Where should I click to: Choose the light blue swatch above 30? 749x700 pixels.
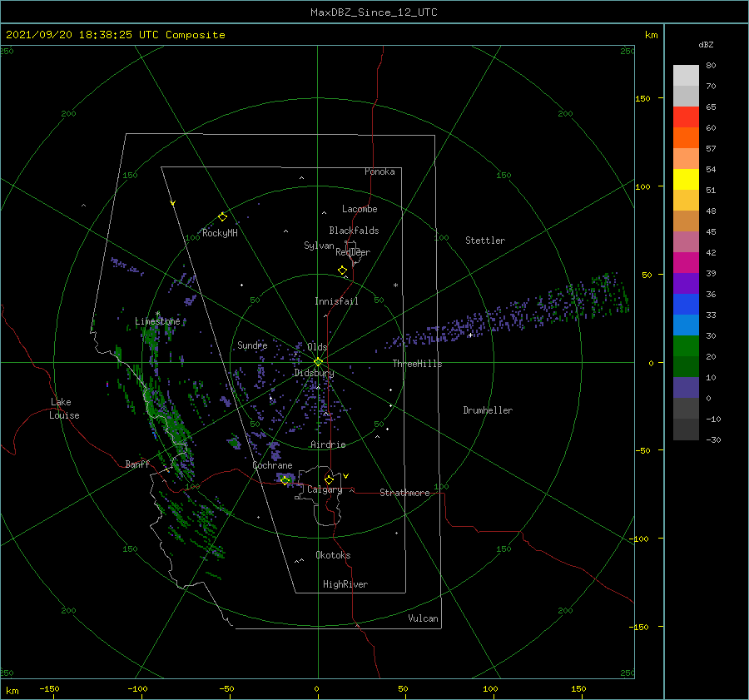pyautogui.click(x=686, y=325)
